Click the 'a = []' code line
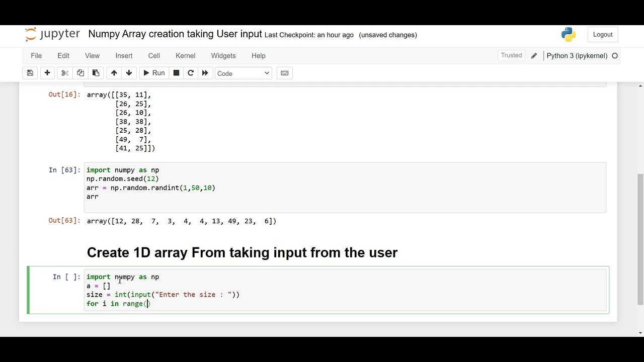 pos(99,286)
